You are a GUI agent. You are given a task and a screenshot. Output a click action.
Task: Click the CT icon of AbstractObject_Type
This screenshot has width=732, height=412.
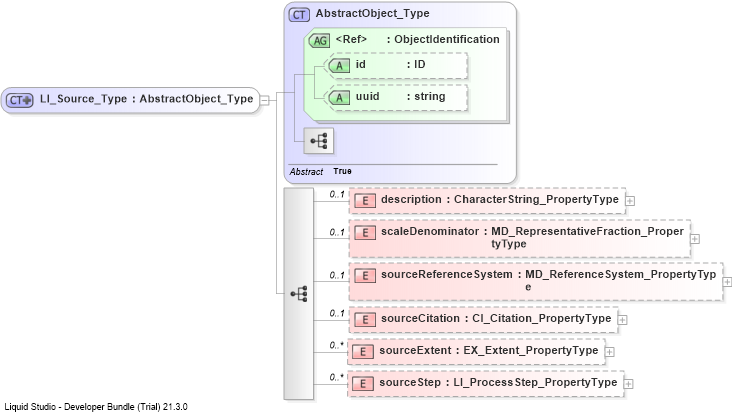pos(299,14)
